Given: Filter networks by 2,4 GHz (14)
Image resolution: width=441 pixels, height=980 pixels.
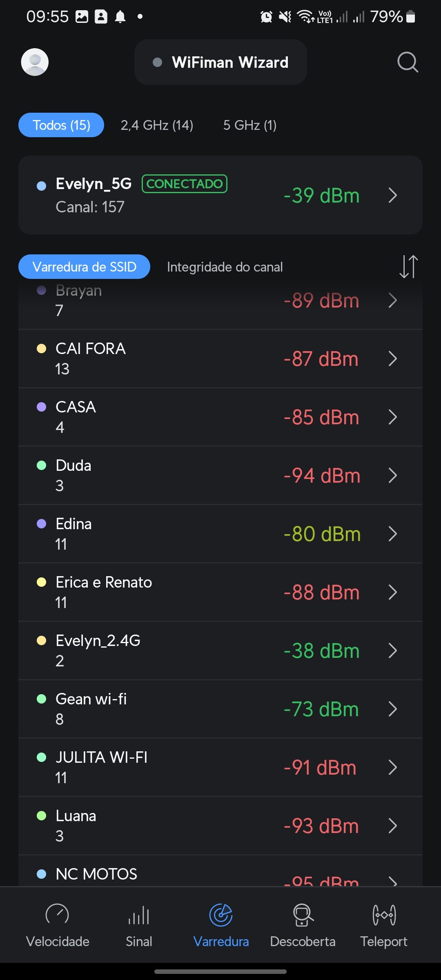Looking at the screenshot, I should [157, 125].
